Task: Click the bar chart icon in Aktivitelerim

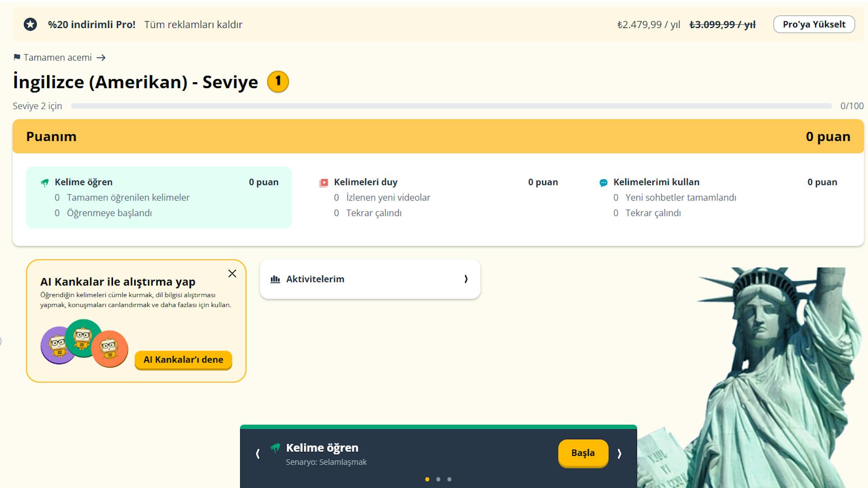Action: [276, 279]
